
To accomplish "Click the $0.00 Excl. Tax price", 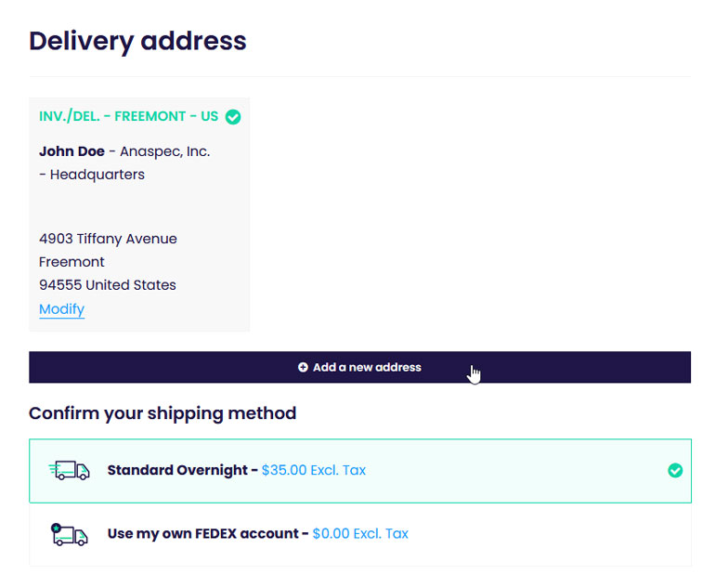I will (360, 534).
